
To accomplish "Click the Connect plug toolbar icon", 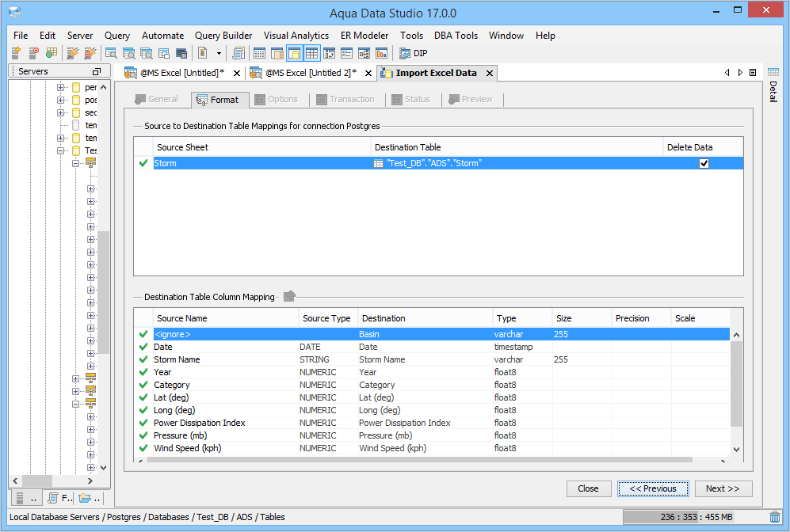I will click(x=73, y=53).
